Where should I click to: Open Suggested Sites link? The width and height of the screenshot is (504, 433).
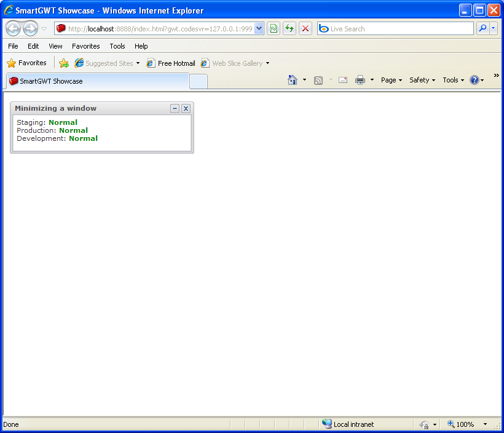107,63
